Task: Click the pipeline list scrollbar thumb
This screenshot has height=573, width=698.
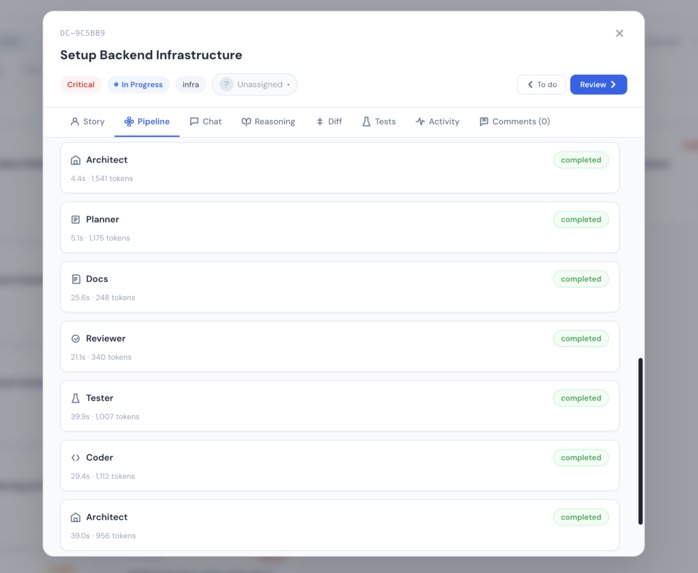Action: pos(640,441)
